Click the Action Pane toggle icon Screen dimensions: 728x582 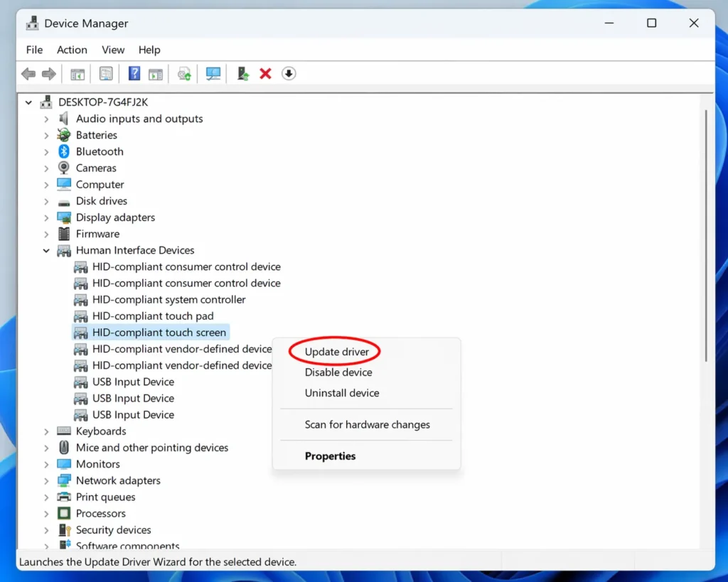click(156, 74)
